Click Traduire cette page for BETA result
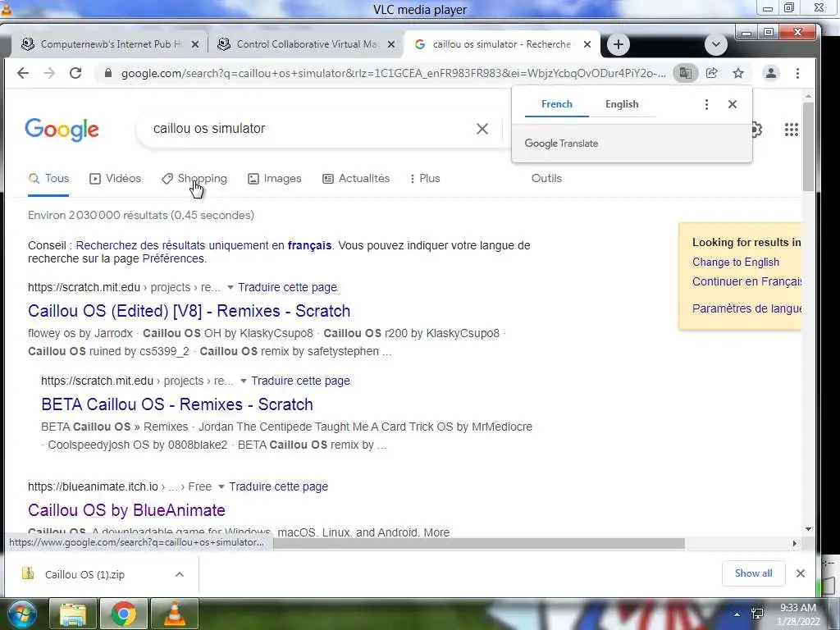 point(300,381)
